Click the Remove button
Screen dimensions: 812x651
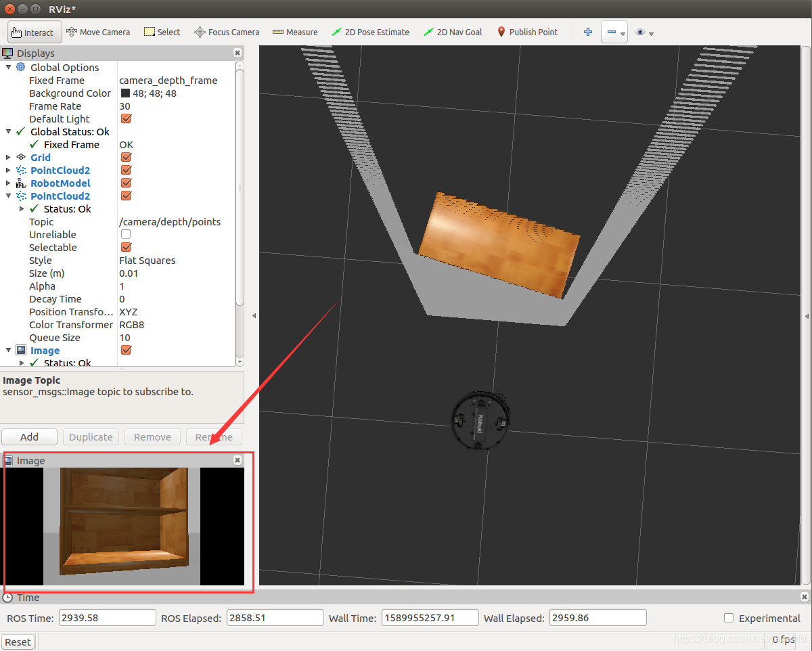[x=152, y=436]
